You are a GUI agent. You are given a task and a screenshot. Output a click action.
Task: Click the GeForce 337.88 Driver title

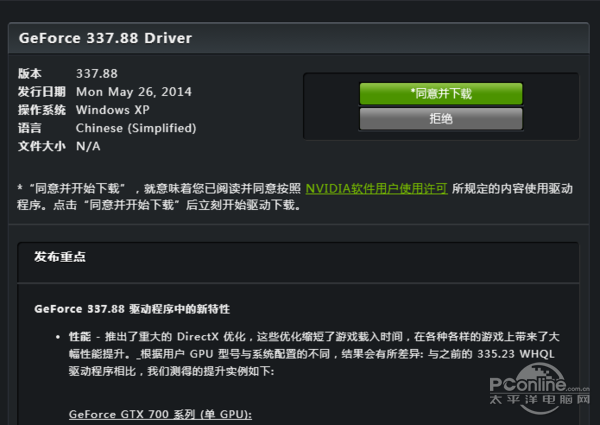click(x=105, y=38)
